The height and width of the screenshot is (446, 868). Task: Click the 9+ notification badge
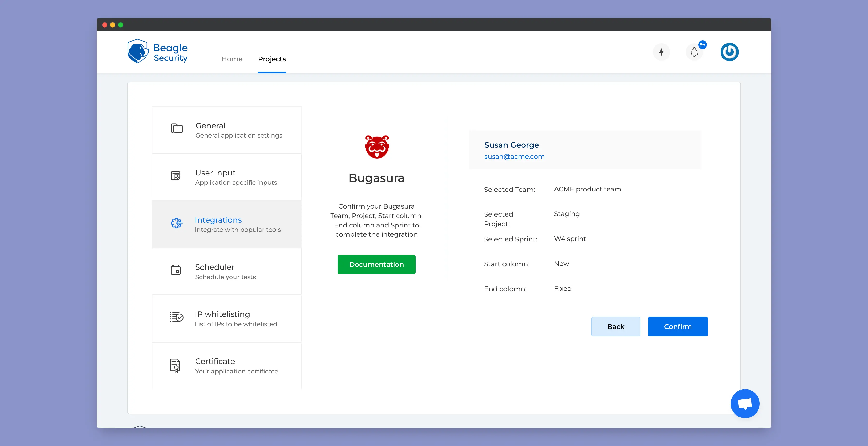coord(702,44)
